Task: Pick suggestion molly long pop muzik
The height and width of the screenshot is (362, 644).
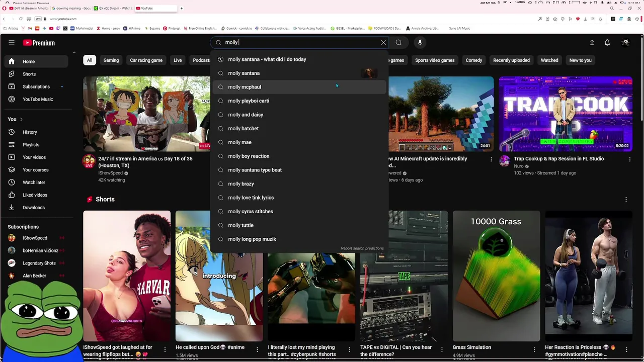Action: click(x=299, y=239)
